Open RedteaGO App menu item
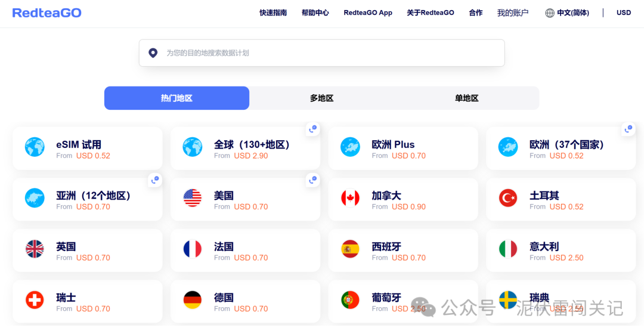Image resolution: width=644 pixels, height=334 pixels. pyautogui.click(x=368, y=13)
